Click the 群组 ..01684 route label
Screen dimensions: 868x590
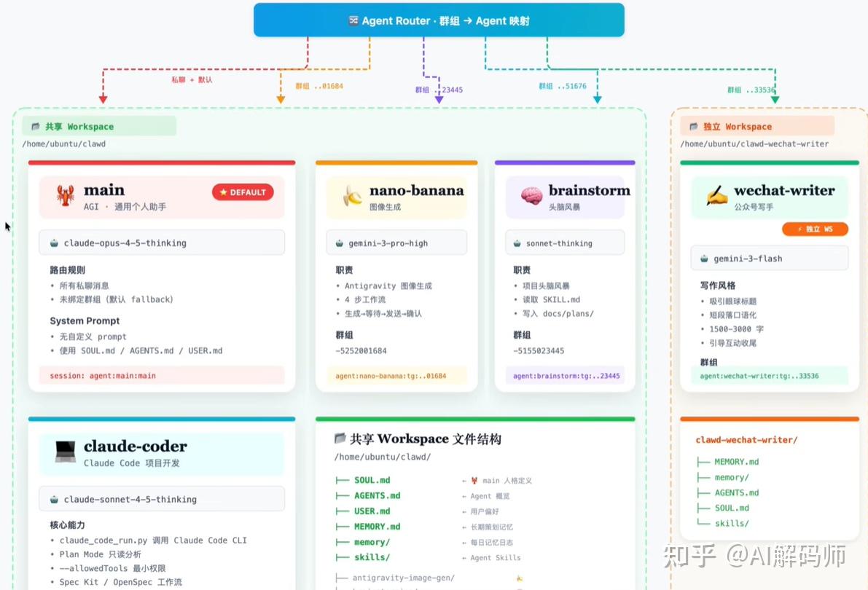point(319,87)
